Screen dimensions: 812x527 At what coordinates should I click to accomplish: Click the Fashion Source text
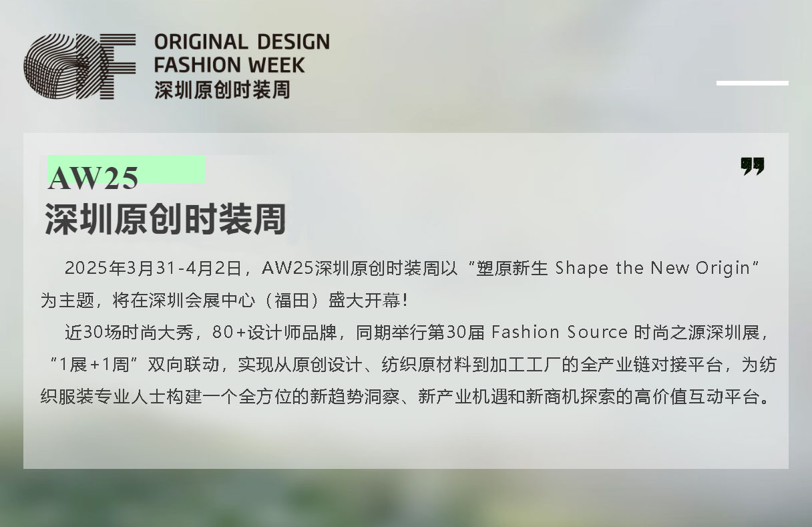(560, 333)
